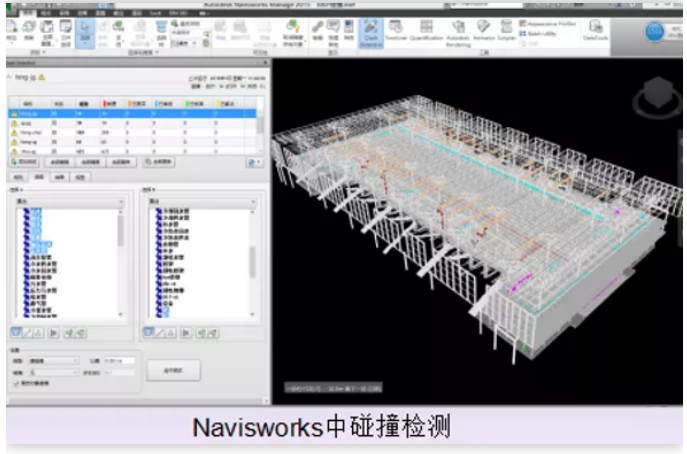The width and height of the screenshot is (687, 454).
Task: Open the Animator tool
Action: click(484, 31)
